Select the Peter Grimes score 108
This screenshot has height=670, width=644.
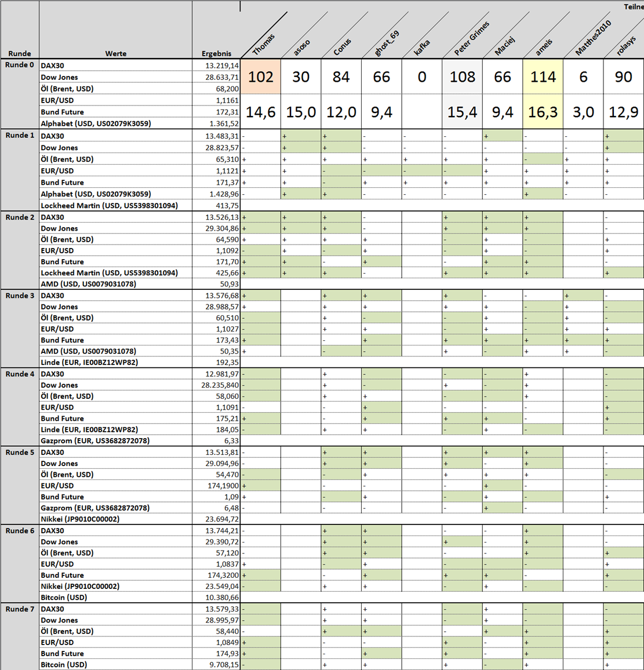pos(463,77)
